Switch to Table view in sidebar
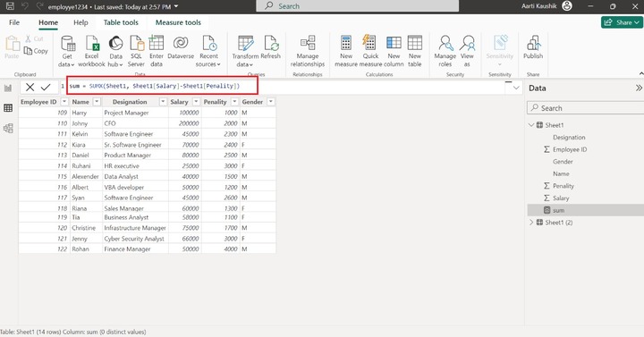Screen dimensions: 644x337 pyautogui.click(x=8, y=108)
